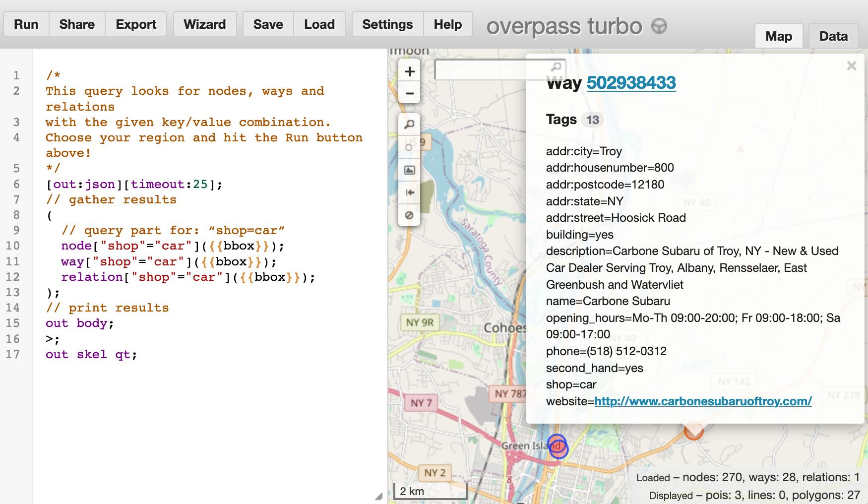Click the 'building=yes' tag
Image resolution: width=868 pixels, height=504 pixels.
pos(580,235)
